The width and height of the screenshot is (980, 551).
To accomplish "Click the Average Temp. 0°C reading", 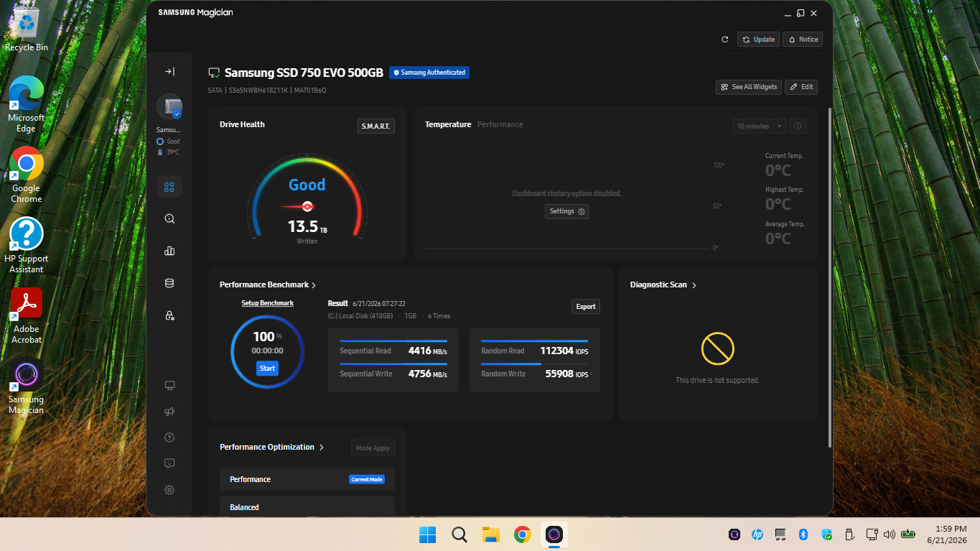I will [778, 239].
